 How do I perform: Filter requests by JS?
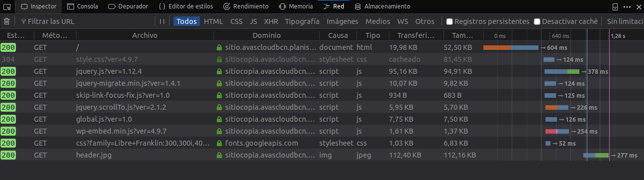pyautogui.click(x=254, y=21)
